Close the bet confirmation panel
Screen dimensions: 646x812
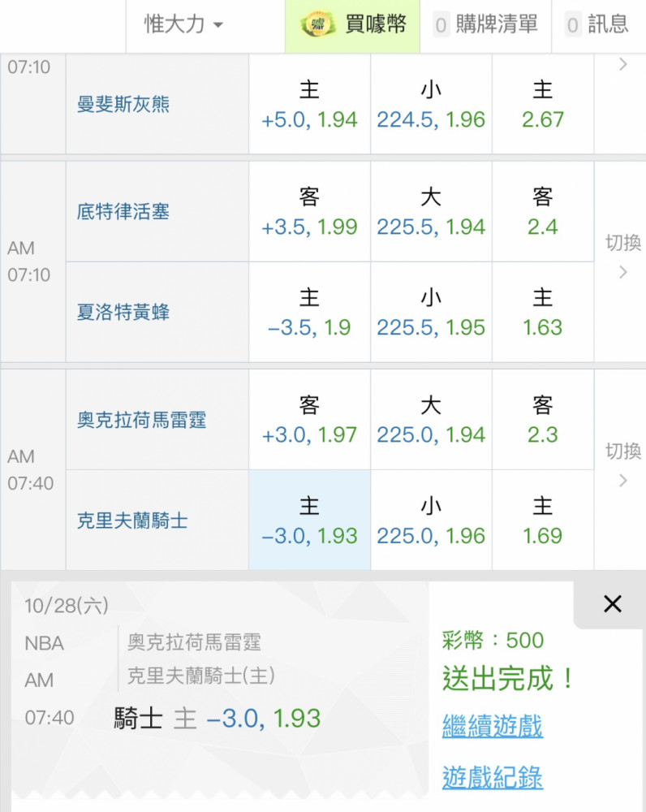[x=612, y=604]
